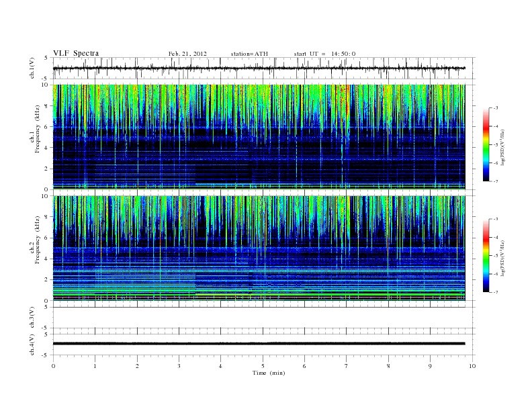Click the "2" tick on the time axis
Viewport: 532px width, 411px height.
(x=137, y=366)
